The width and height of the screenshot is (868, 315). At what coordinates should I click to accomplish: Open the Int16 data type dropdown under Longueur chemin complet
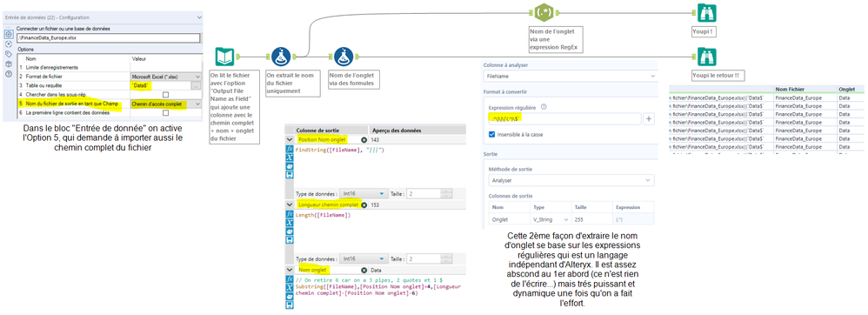click(x=364, y=258)
